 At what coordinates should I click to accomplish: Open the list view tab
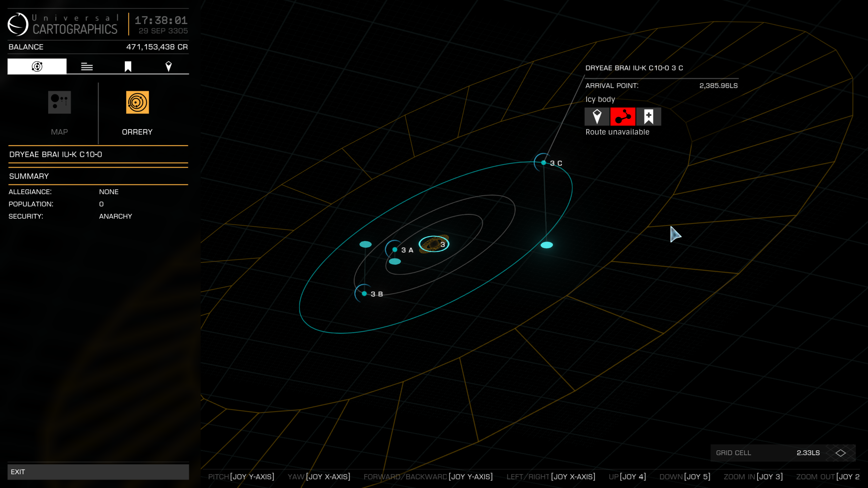point(87,66)
